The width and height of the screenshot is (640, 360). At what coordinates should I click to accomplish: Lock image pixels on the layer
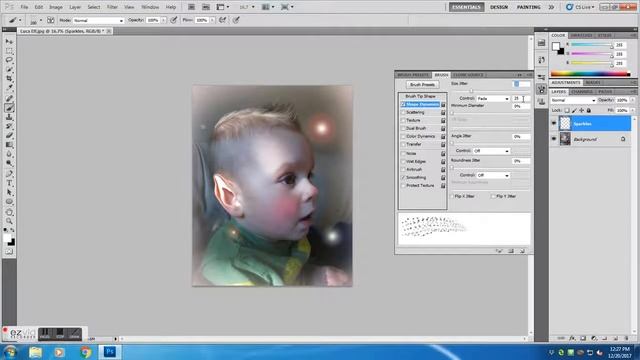[574, 111]
